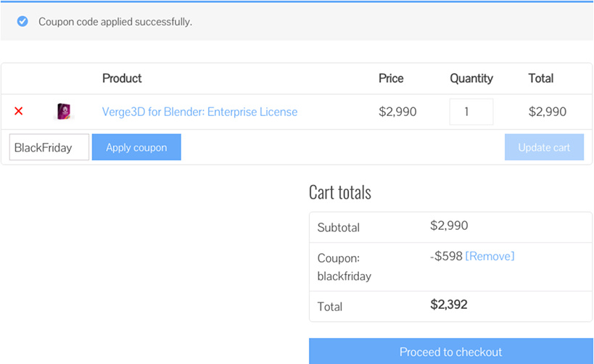The image size is (594, 364).
Task: Remove the Verge3D item with red X
Action: (x=19, y=112)
